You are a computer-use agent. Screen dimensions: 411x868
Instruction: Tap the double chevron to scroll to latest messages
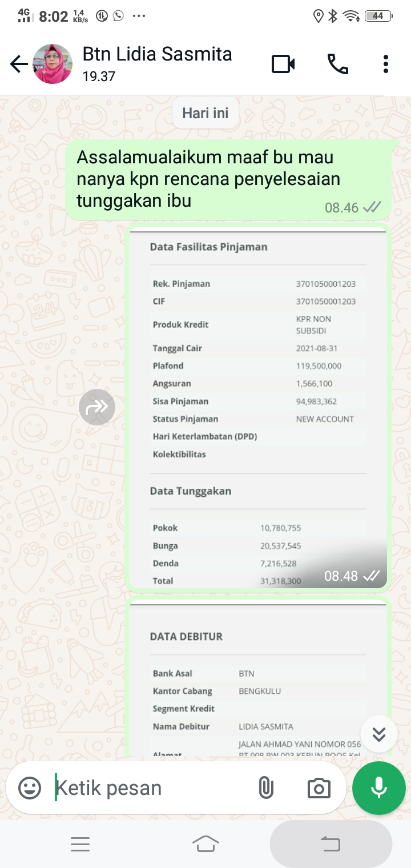point(378,734)
